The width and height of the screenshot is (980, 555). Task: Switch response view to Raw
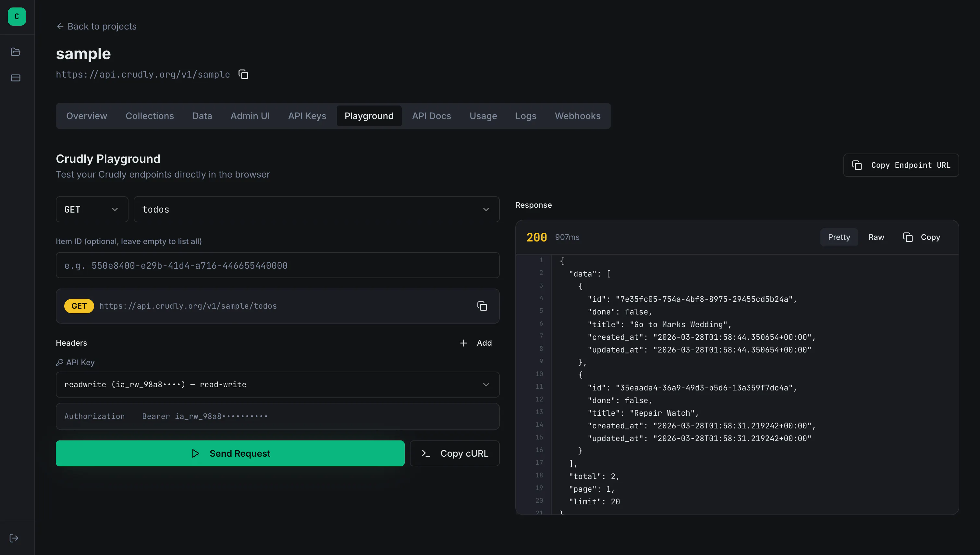click(876, 237)
